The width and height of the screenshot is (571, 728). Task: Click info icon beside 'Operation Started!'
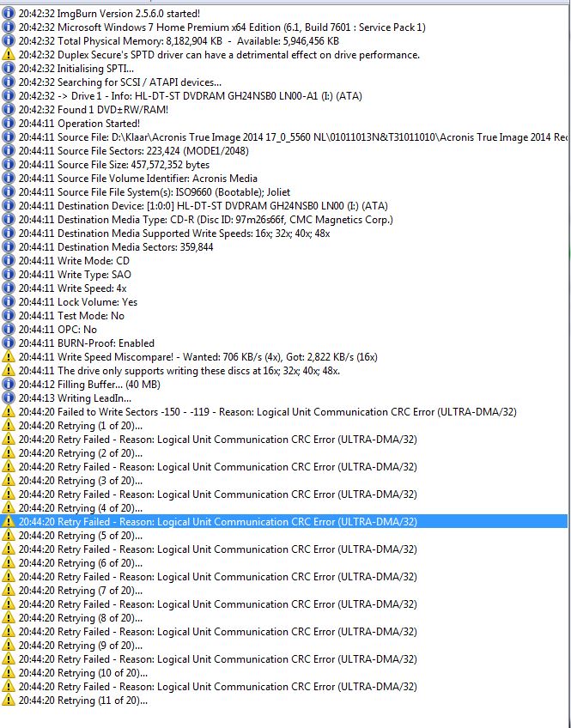(x=9, y=124)
